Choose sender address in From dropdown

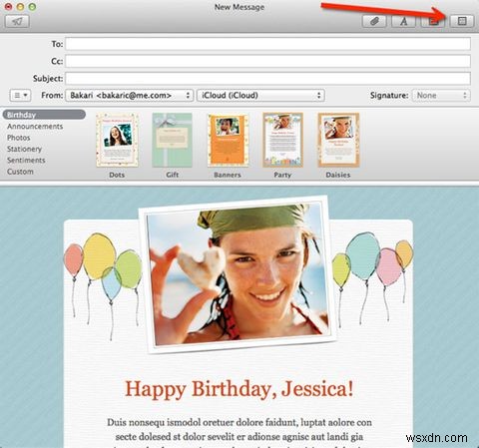[x=130, y=95]
